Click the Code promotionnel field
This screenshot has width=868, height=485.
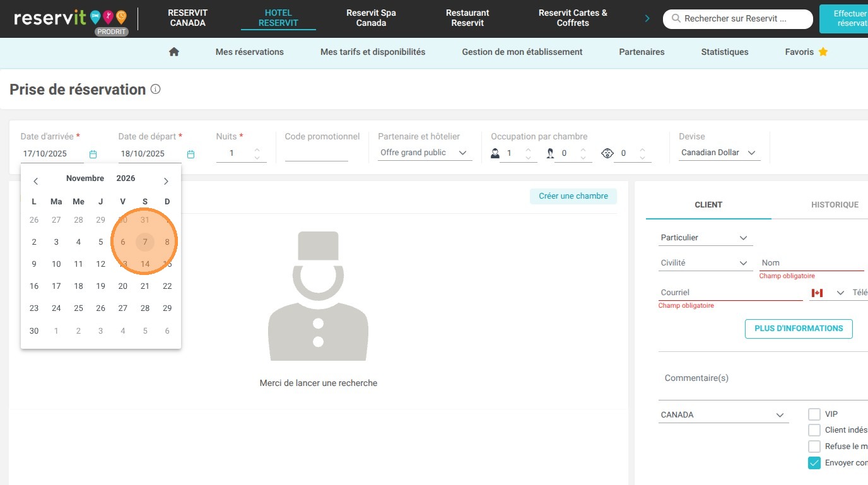pos(317,153)
